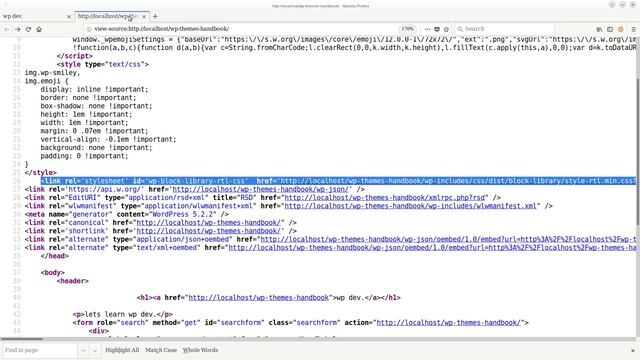Click '<p>lets learn wp dev.</p>' text
The width and height of the screenshot is (640, 360).
coord(122,314)
